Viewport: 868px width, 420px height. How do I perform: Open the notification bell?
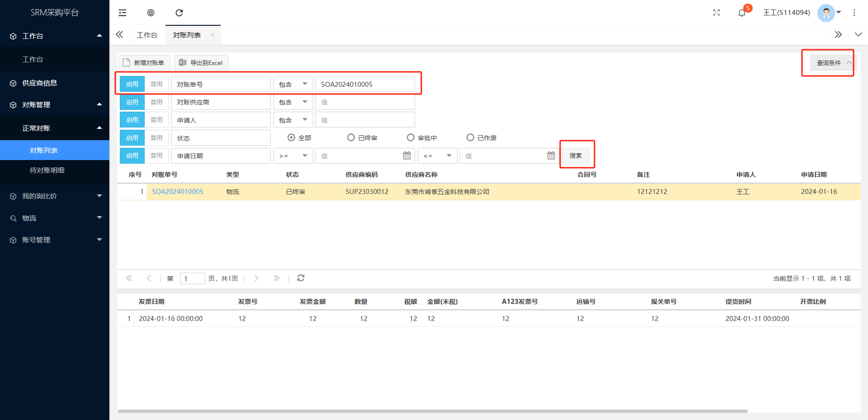(742, 13)
